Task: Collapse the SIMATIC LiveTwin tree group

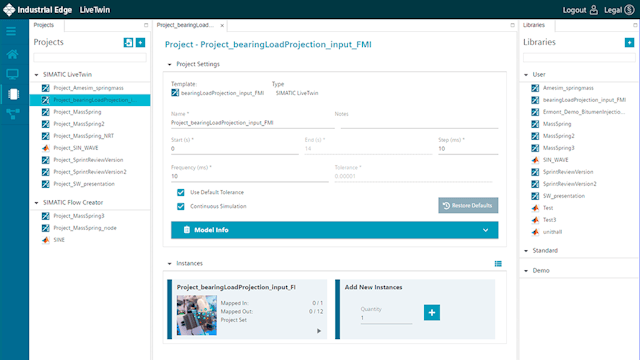Action: [x=36, y=75]
